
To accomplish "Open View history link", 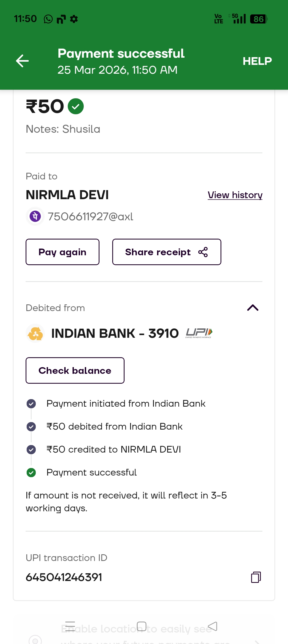I will pos(235,195).
